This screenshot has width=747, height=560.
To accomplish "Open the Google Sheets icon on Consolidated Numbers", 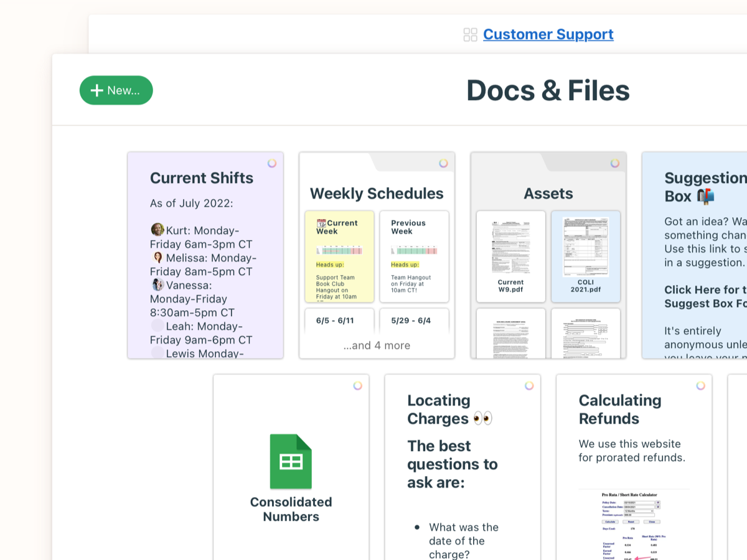I will pyautogui.click(x=291, y=461).
